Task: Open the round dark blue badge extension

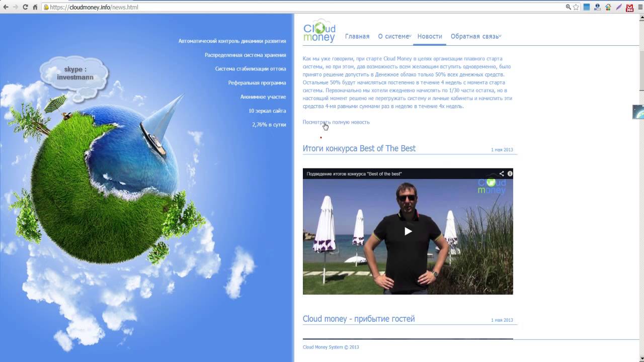Action: [x=597, y=7]
